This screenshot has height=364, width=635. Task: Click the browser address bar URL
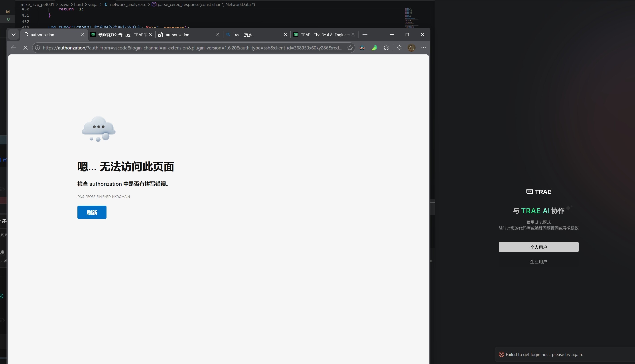190,48
